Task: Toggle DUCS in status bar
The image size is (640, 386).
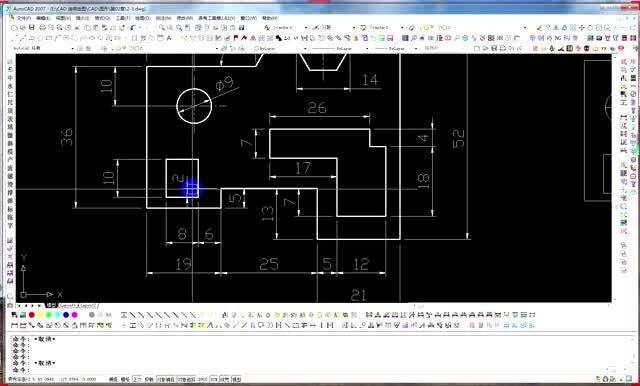Action: coord(203,379)
